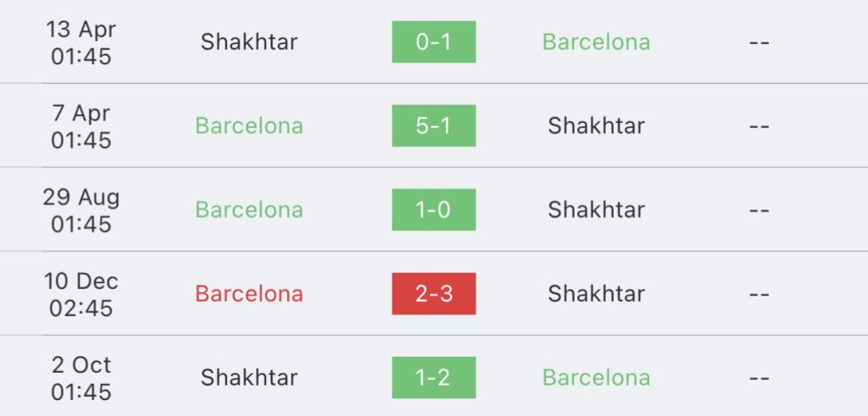Screen dimensions: 868x416
Task: Select Shakhtar home team in 2 Oct row
Action: [249, 377]
